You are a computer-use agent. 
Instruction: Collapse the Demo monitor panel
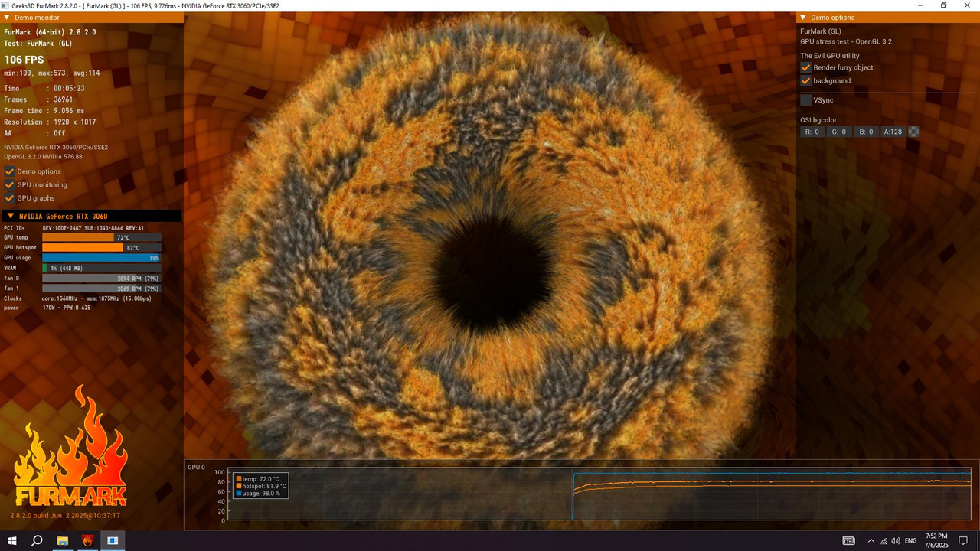(8, 17)
